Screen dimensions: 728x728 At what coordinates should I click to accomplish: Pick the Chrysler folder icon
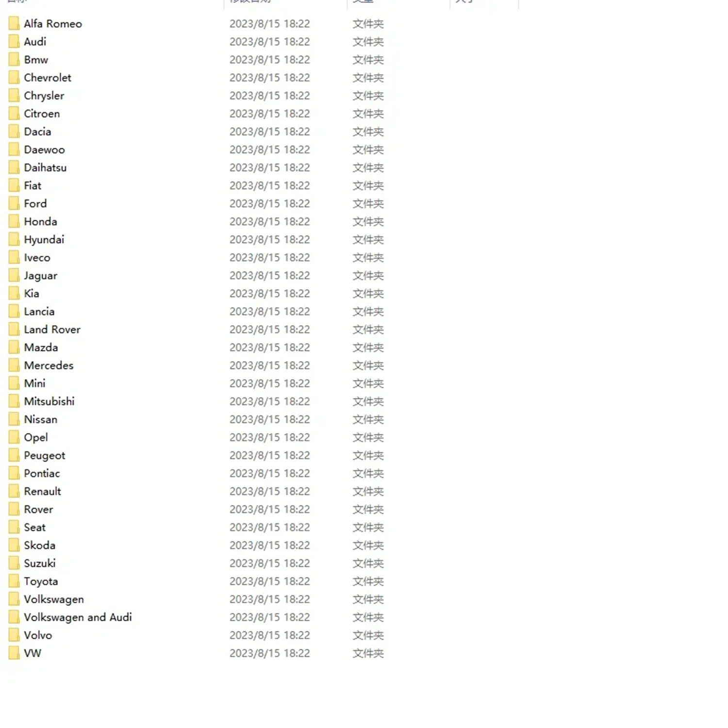(14, 96)
